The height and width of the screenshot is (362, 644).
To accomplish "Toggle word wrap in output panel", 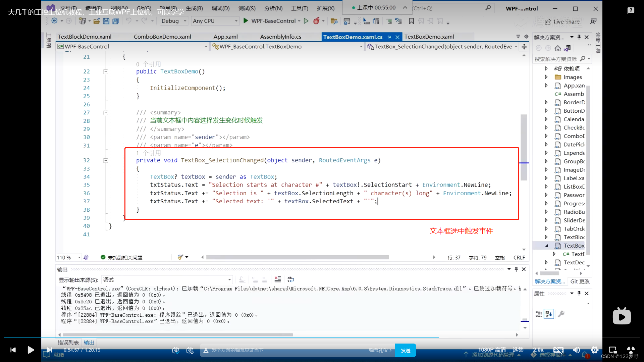I will point(291,279).
